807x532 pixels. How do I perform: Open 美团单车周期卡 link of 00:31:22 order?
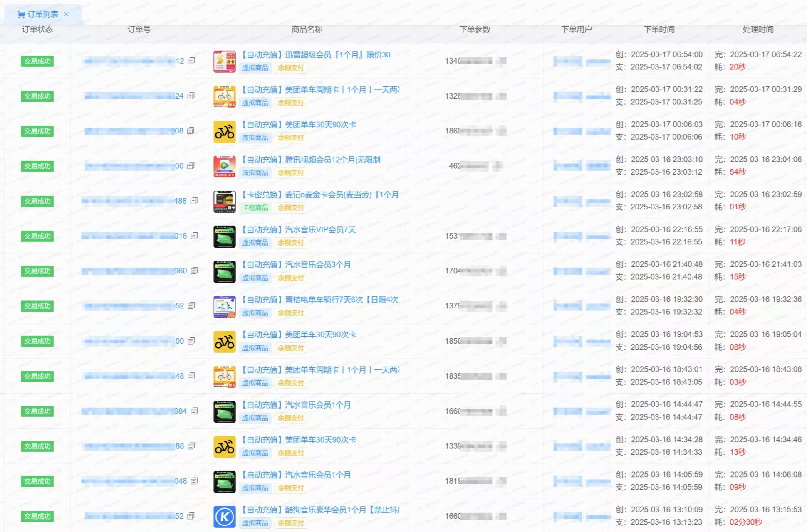(x=320, y=90)
